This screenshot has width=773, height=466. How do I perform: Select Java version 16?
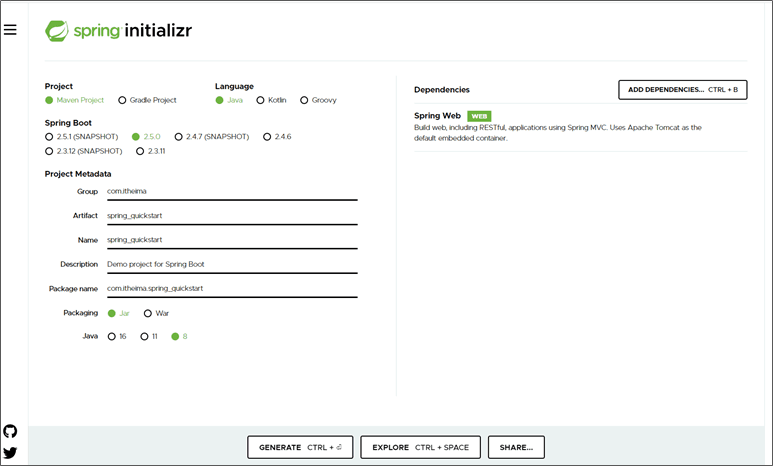pos(111,336)
